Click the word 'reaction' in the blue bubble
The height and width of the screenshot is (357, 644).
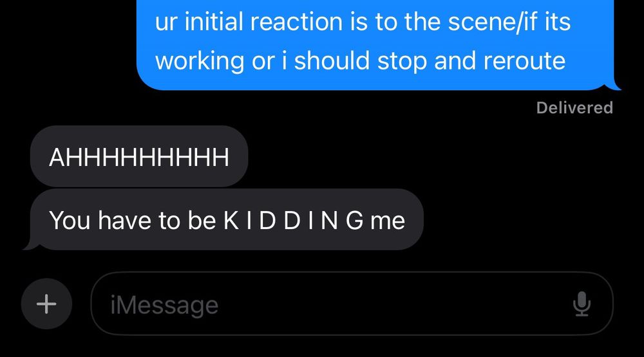(296, 22)
